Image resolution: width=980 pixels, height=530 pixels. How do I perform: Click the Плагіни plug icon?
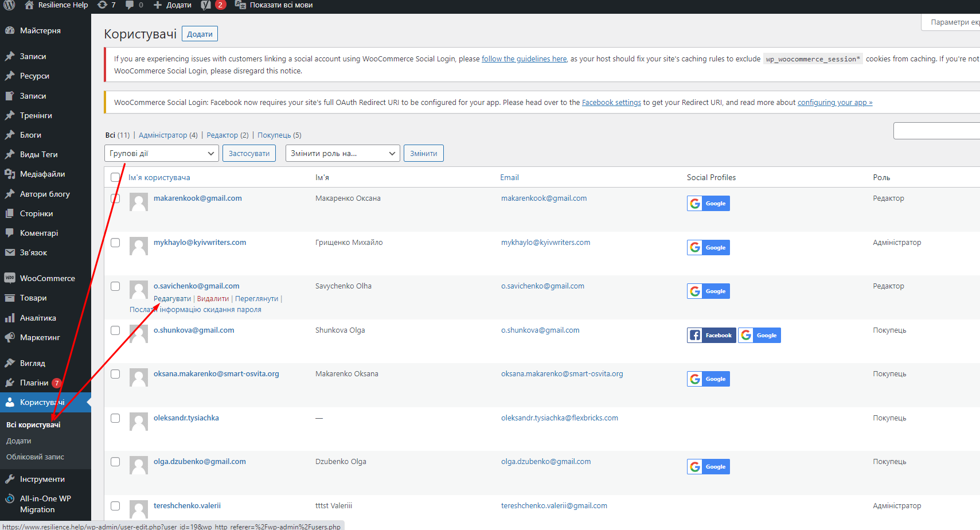[10, 383]
